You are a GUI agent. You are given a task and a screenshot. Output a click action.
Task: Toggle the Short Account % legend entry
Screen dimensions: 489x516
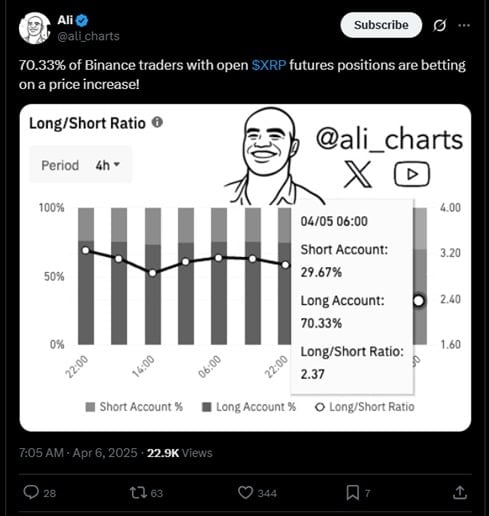134,407
